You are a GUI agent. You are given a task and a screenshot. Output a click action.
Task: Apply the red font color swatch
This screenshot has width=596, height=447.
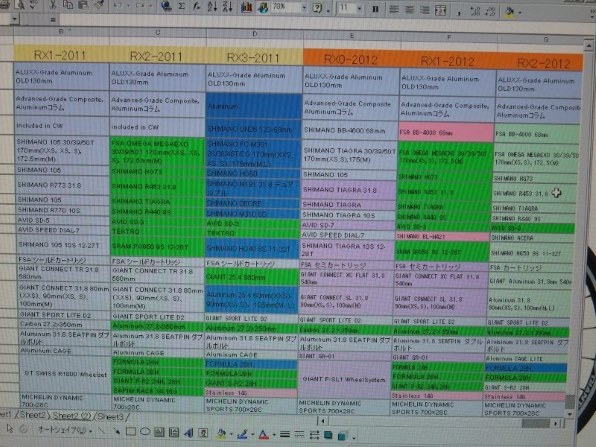pyautogui.click(x=263, y=434)
